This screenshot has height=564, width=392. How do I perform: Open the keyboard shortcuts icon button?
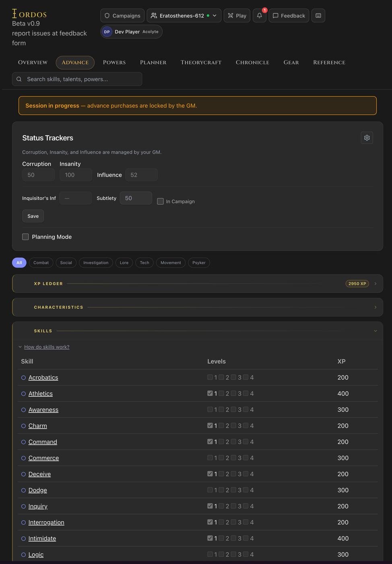318,16
